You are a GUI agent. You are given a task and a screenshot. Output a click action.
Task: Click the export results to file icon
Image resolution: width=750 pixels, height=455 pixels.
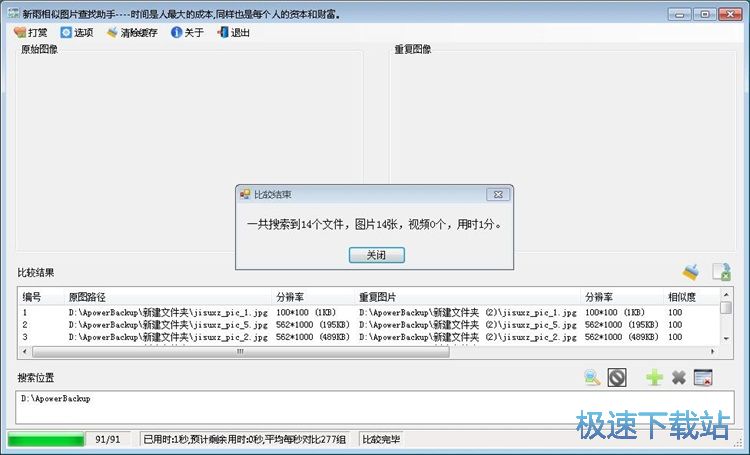tap(721, 272)
